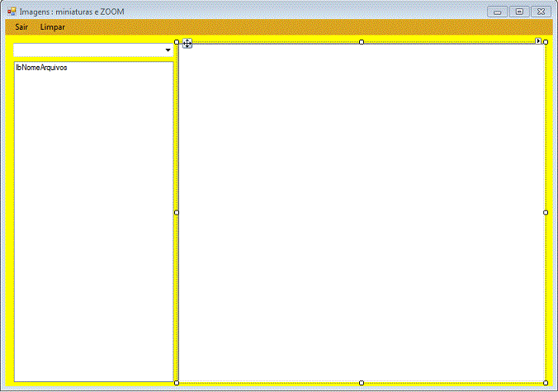558x392 pixels.
Task: Open the Sair menu
Action: 21,27
